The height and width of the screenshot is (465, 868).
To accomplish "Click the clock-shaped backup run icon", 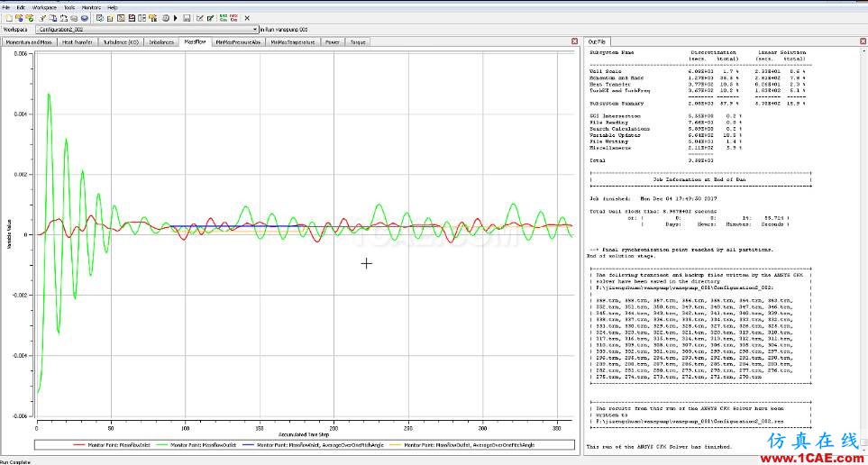I will 165,18.
